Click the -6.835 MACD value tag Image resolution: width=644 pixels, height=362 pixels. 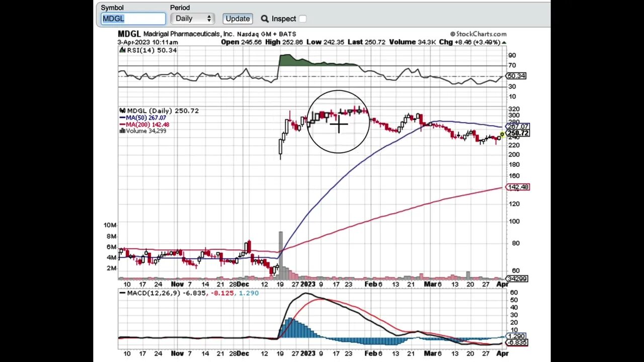[517, 342]
